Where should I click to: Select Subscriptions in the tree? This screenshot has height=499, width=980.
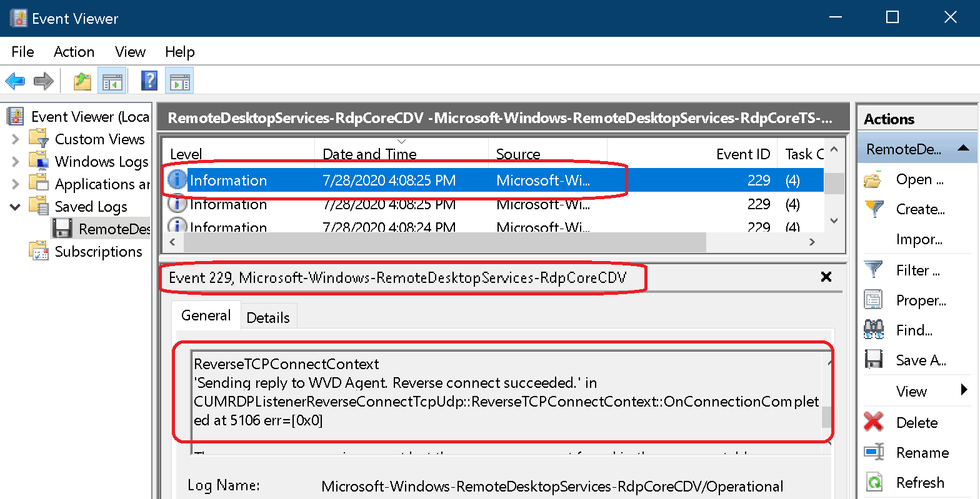tap(98, 252)
